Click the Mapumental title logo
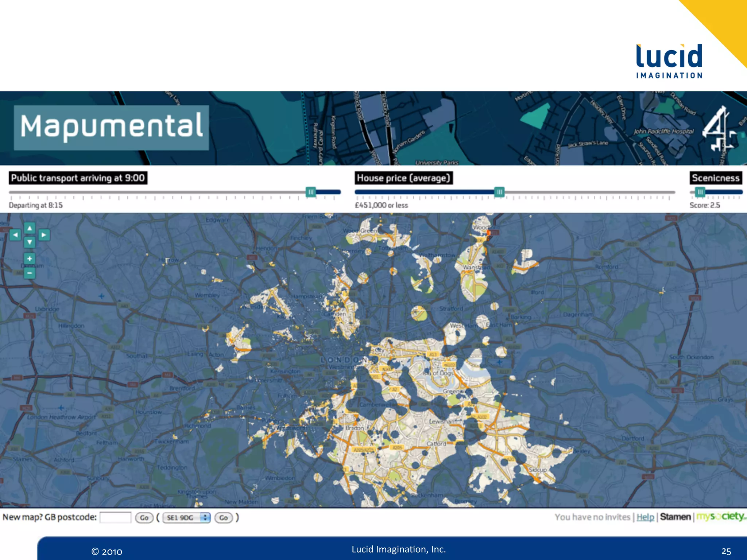This screenshot has height=560, width=747. click(x=111, y=127)
